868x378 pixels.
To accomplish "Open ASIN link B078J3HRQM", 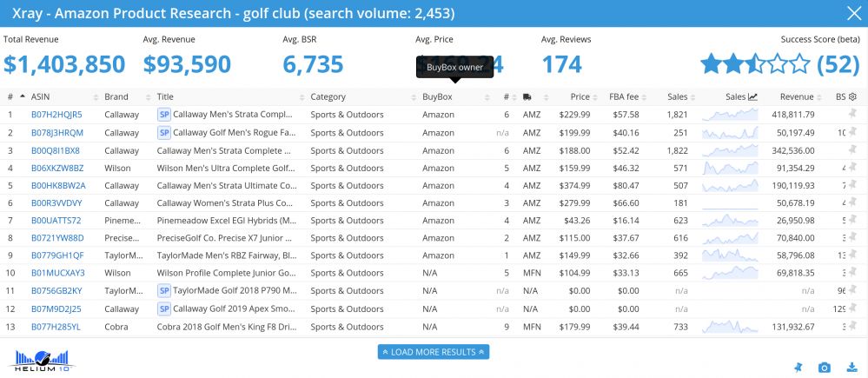I will pos(57,132).
